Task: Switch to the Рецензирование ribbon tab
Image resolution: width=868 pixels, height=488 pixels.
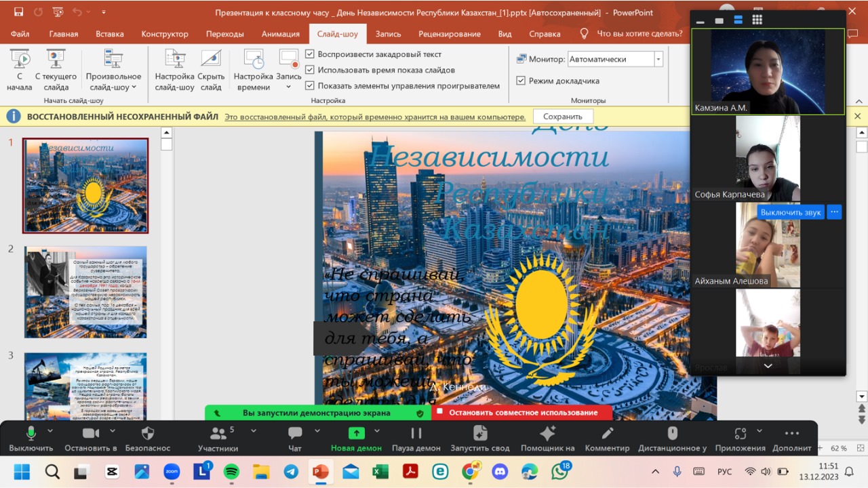Action: pos(450,34)
